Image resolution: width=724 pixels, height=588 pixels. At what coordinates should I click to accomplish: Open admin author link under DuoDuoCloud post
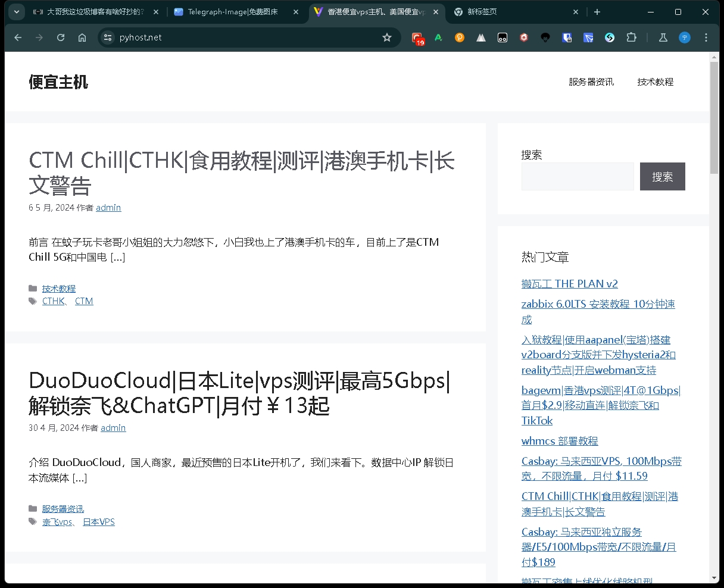[113, 428]
